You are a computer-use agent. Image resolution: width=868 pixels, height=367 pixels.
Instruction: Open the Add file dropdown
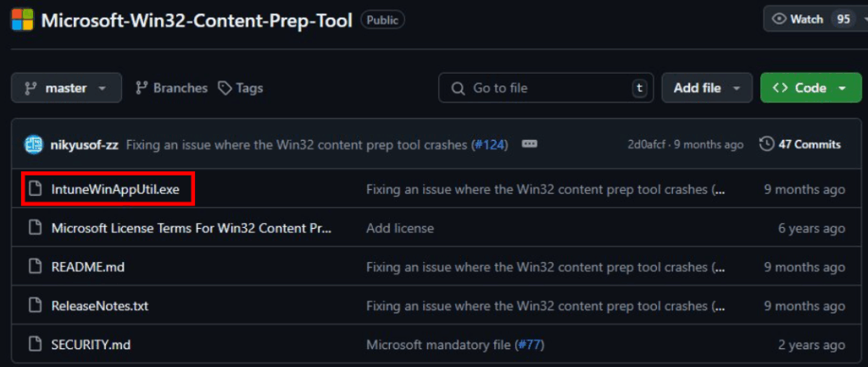click(707, 88)
